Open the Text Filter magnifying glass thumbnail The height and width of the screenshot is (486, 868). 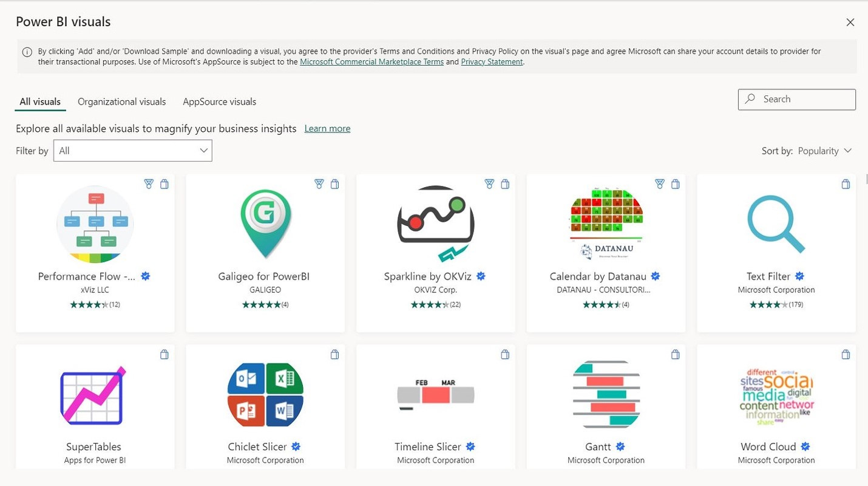[x=776, y=224]
